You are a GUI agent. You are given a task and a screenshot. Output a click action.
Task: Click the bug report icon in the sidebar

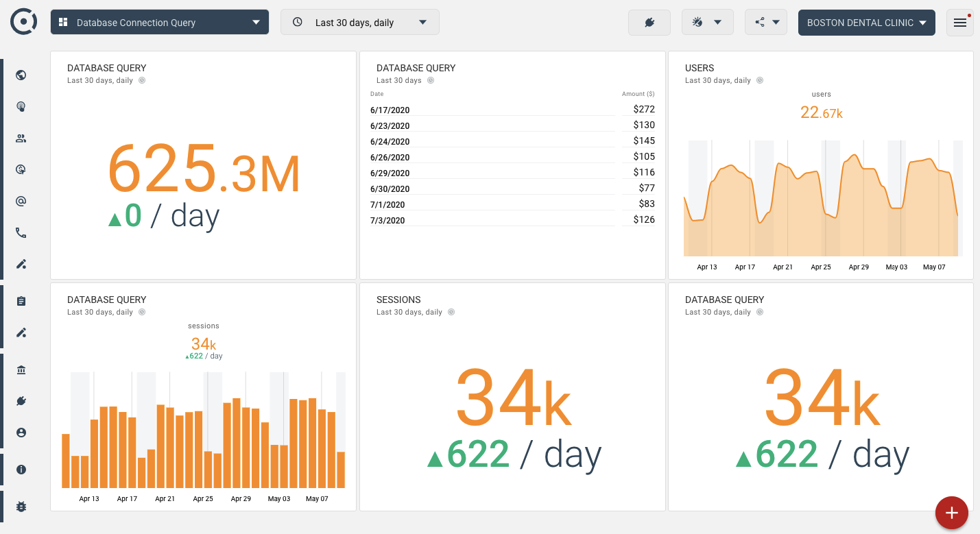tap(21, 507)
